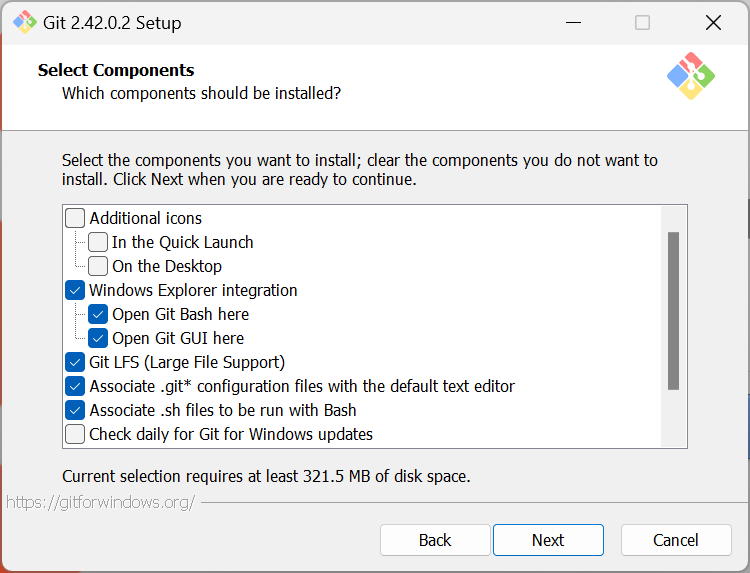Uncheck Windows Explorer integration
The width and height of the screenshot is (750, 573).
[x=75, y=290]
